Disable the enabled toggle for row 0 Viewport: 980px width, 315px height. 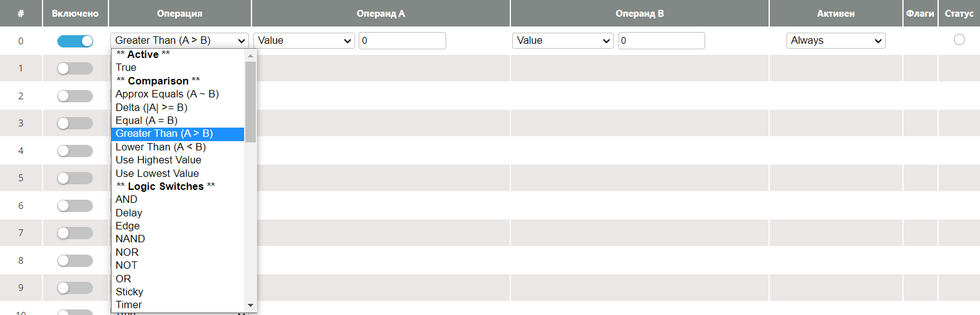pos(75,41)
